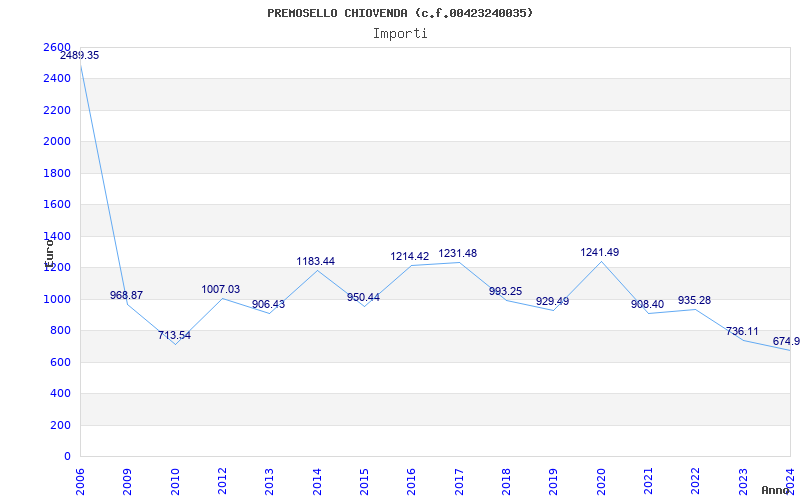Select the 1183.44 data label
800x500 pixels.
click(316, 262)
